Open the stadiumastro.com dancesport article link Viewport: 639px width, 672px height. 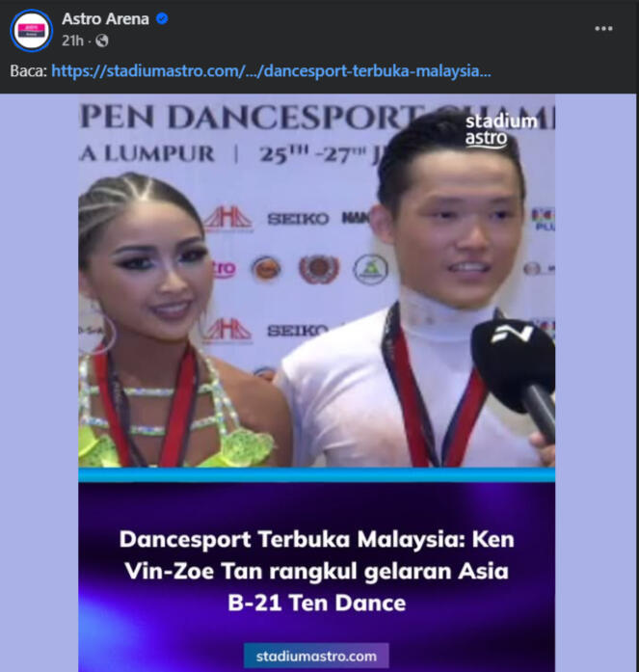click(271, 70)
